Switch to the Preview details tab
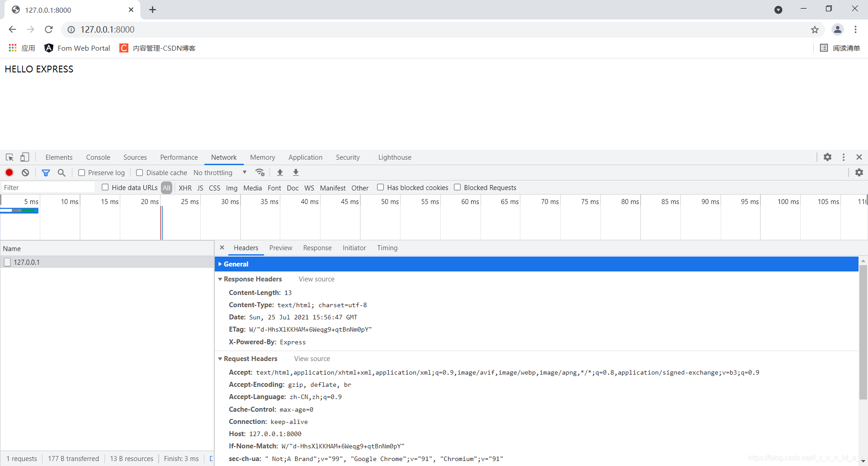 281,248
